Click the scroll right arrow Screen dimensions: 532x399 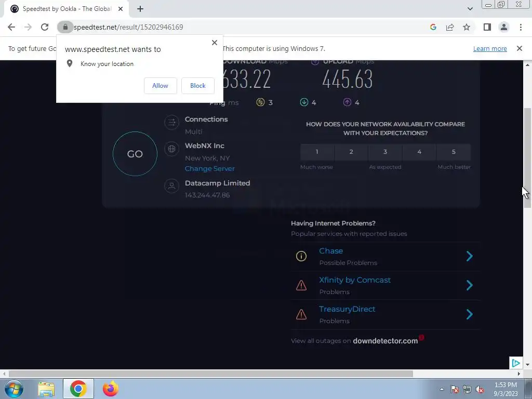click(519, 374)
